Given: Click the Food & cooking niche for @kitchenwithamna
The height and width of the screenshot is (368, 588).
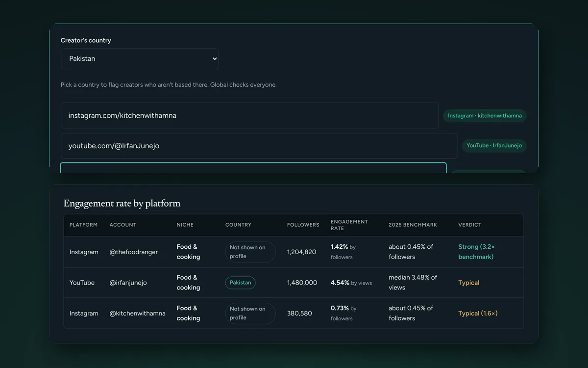Looking at the screenshot, I should [189, 313].
